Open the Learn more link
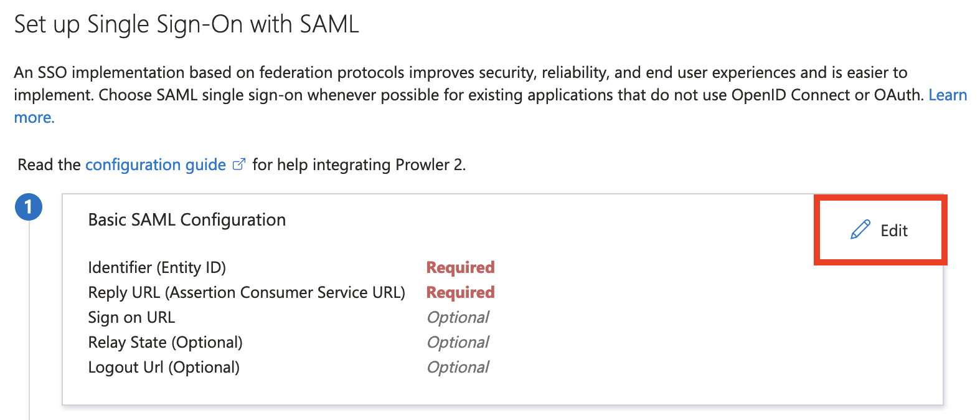This screenshot has height=420, width=980. pyautogui.click(x=947, y=95)
